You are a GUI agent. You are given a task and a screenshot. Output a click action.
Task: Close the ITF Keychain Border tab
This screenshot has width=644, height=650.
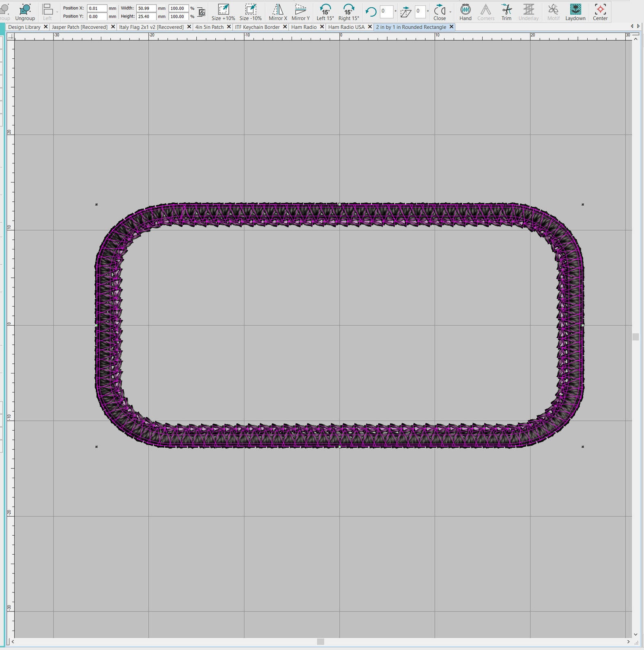pyautogui.click(x=285, y=27)
